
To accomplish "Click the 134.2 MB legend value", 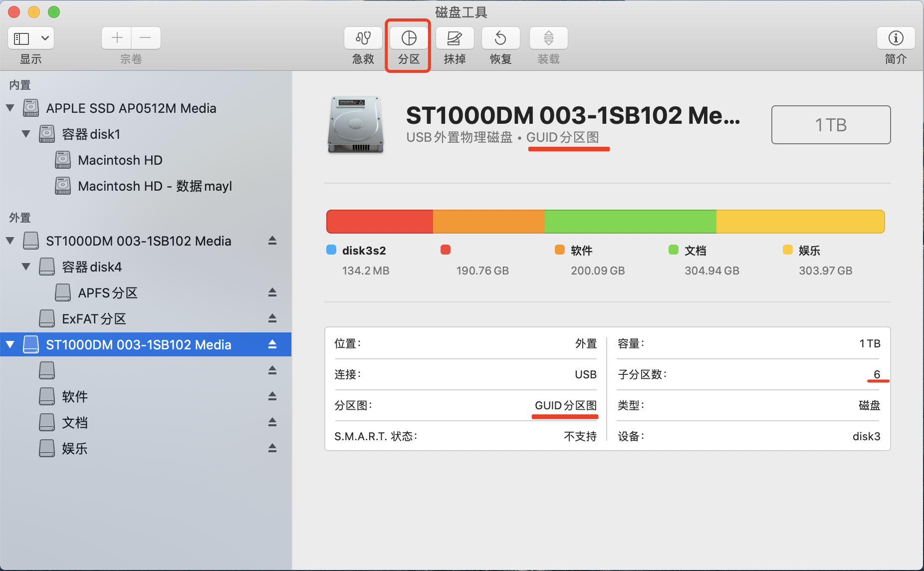I will [x=366, y=271].
